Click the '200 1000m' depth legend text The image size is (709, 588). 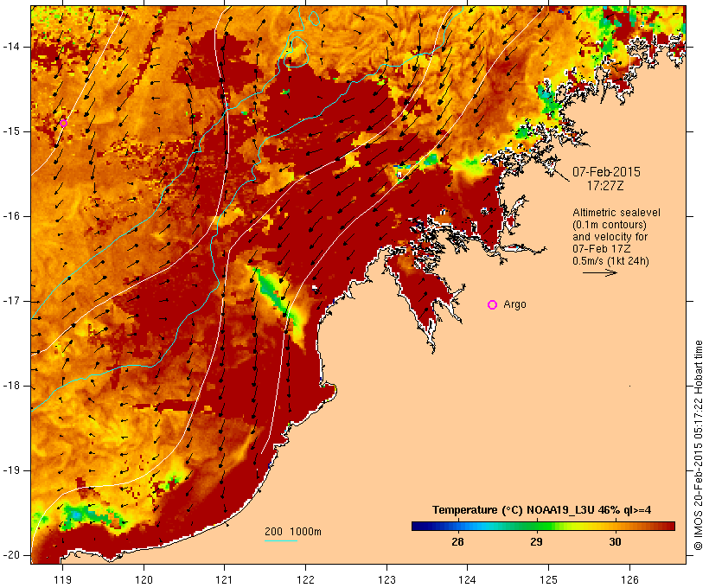(293, 532)
